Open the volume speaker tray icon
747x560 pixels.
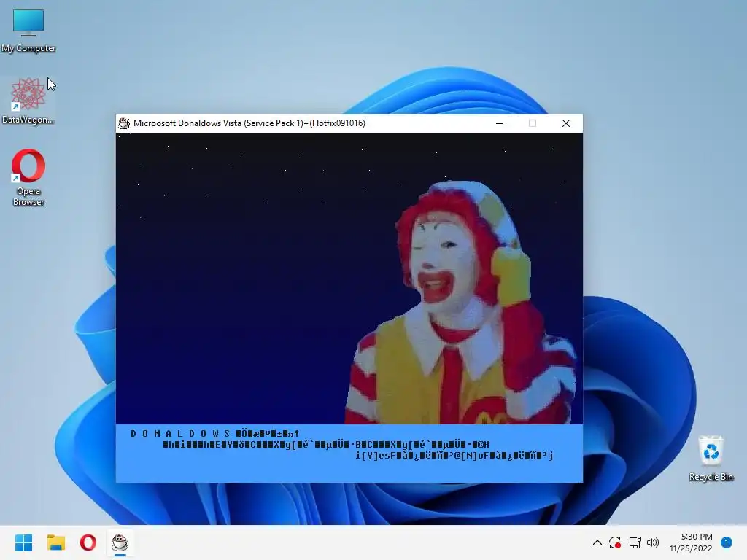pyautogui.click(x=653, y=542)
